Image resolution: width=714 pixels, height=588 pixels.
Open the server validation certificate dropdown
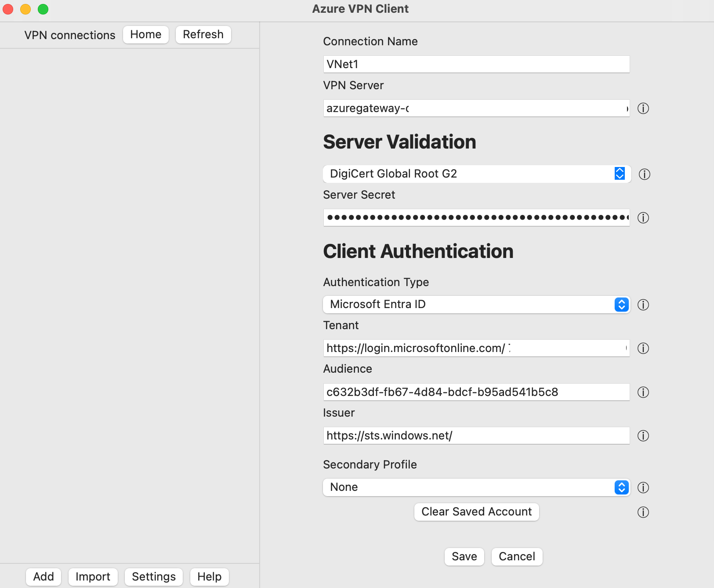619,174
